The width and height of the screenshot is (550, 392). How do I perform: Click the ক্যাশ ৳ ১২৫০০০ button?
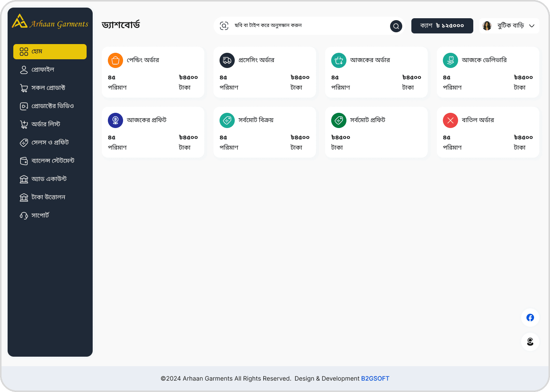click(442, 26)
